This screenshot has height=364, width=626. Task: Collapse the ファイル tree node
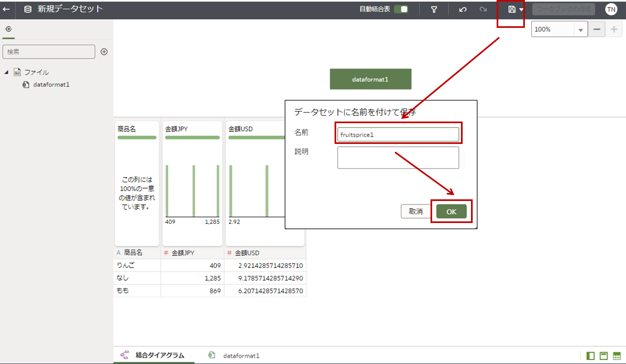6,72
